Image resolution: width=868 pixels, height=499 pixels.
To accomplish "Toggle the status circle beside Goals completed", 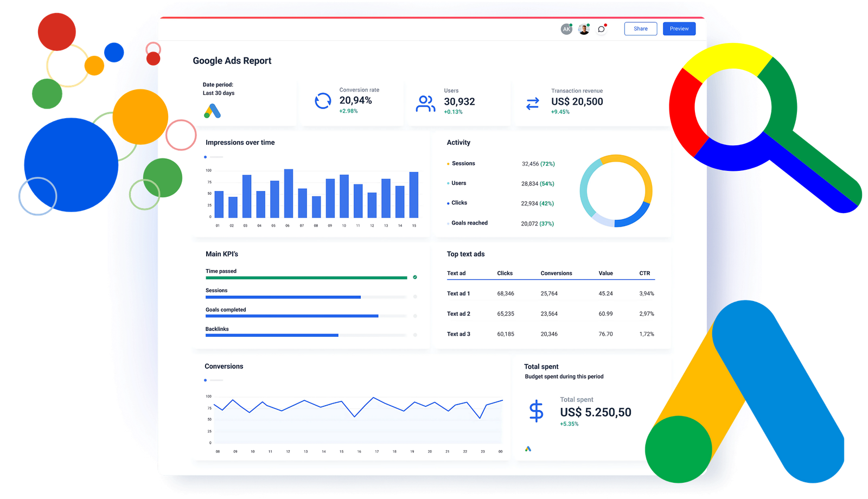I will coord(415,316).
